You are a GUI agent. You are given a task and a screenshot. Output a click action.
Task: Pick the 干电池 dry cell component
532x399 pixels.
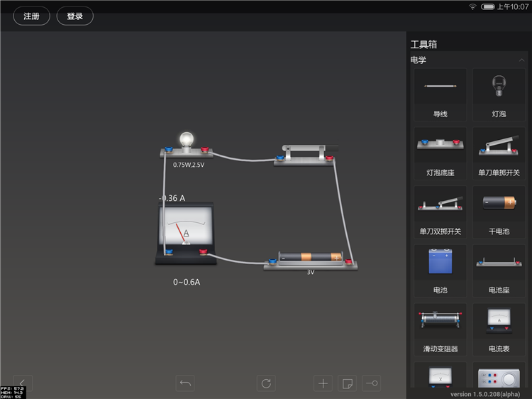pyautogui.click(x=499, y=212)
